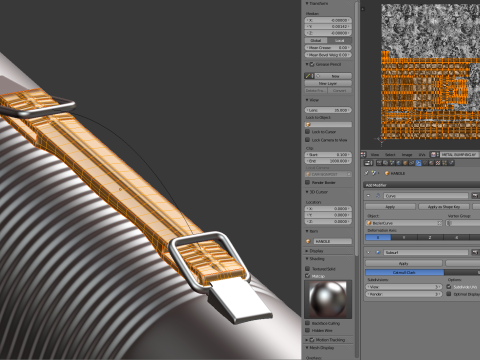The width and height of the screenshot is (480, 360).
Task: Collapse the Transform panel
Action: pos(307,3)
